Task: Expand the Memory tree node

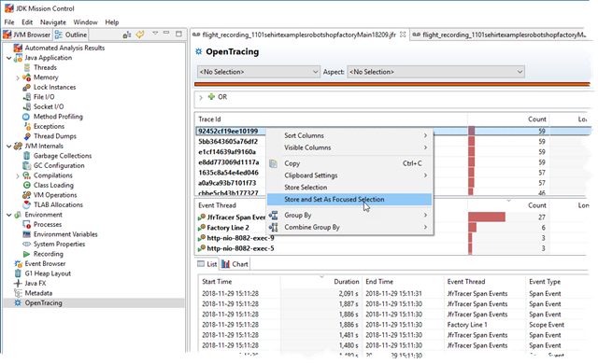Action: click(18, 78)
